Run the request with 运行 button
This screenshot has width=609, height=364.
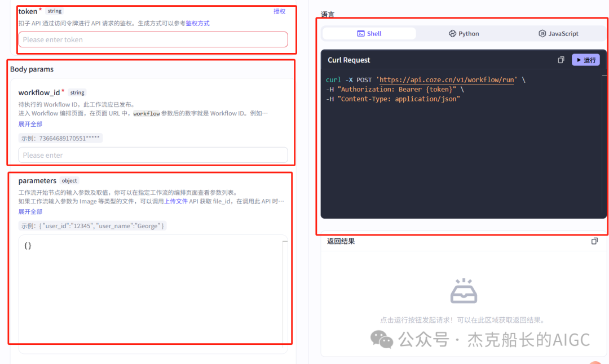tap(586, 60)
